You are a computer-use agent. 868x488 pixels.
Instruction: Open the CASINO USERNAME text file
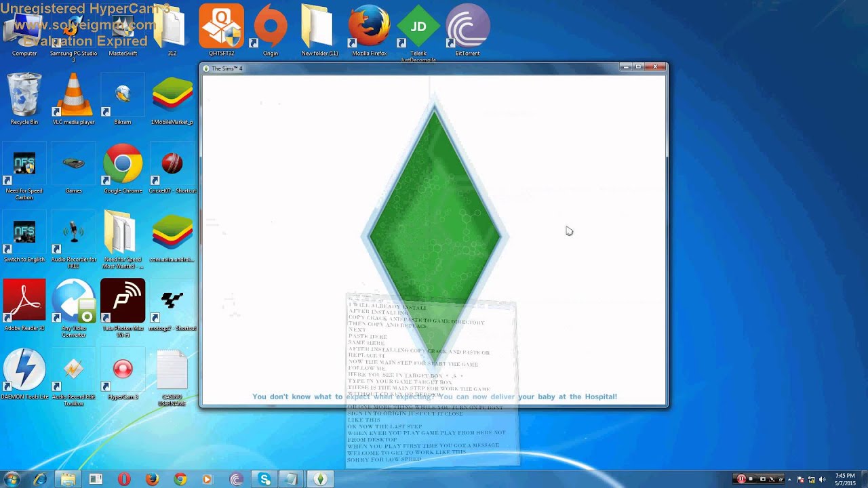172,376
